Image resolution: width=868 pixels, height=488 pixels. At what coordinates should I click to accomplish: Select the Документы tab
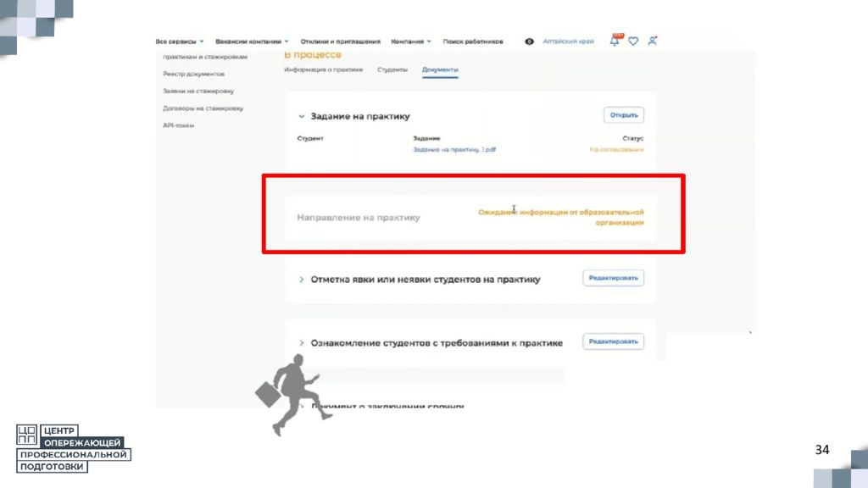(x=440, y=69)
